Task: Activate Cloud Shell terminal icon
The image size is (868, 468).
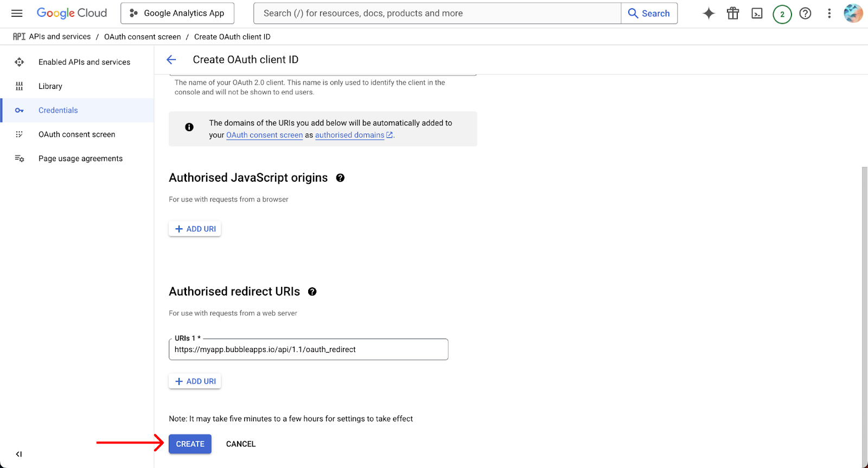Action: pos(757,14)
